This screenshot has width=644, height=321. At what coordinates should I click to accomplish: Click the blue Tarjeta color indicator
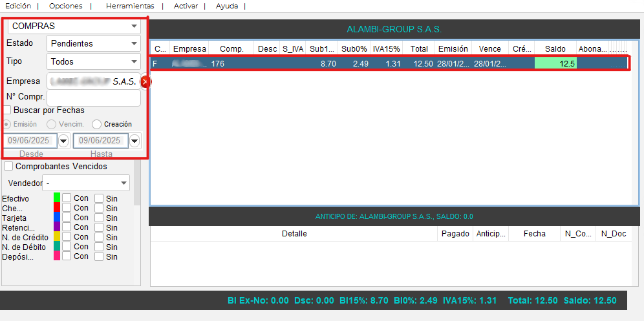pos(57,218)
